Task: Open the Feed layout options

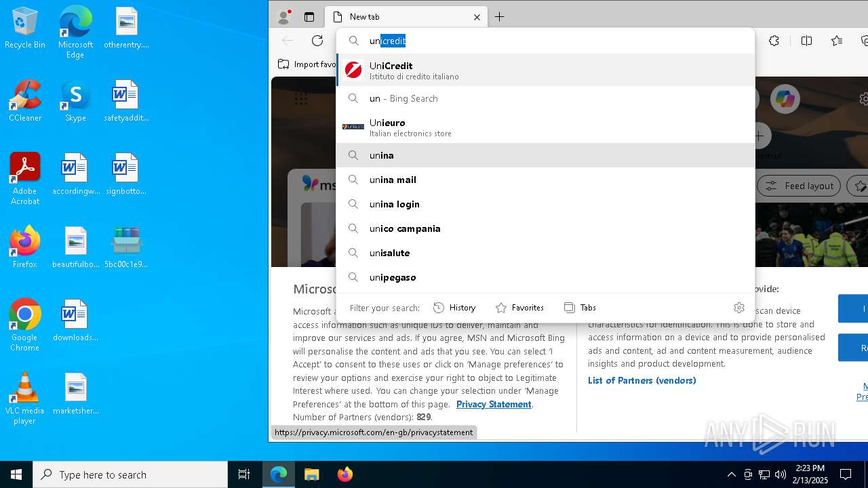Action: pos(799,186)
